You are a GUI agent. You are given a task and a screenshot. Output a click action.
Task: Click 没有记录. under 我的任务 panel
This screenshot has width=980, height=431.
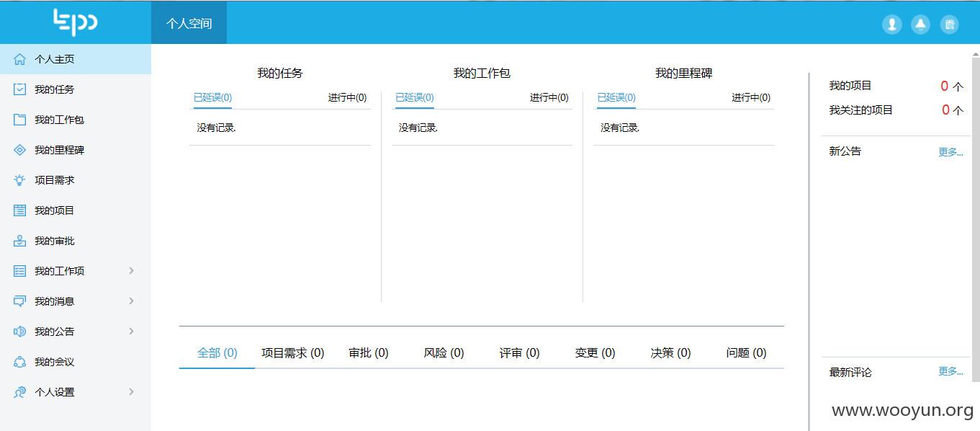(x=217, y=128)
